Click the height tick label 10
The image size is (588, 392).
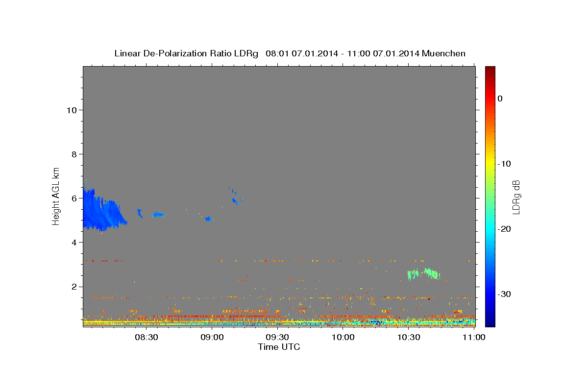point(71,110)
